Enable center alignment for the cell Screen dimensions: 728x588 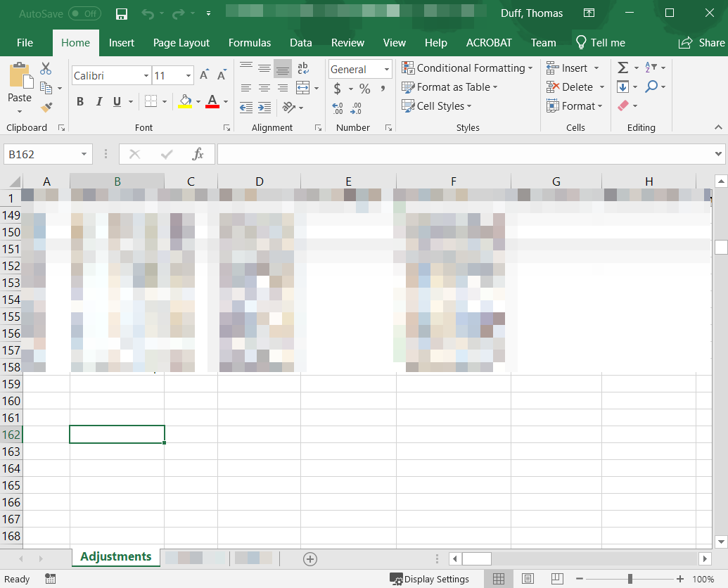click(x=264, y=87)
